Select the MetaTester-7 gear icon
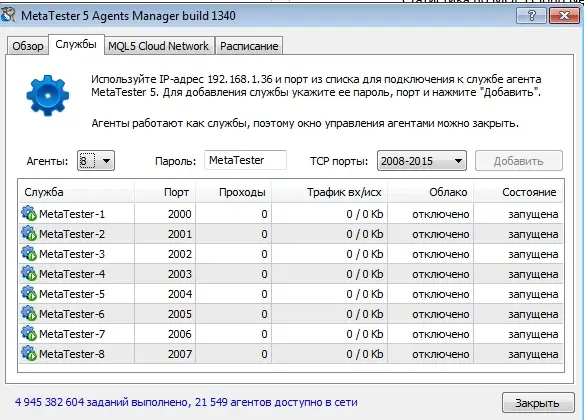Viewport: 584px width, 420px height. click(x=29, y=334)
